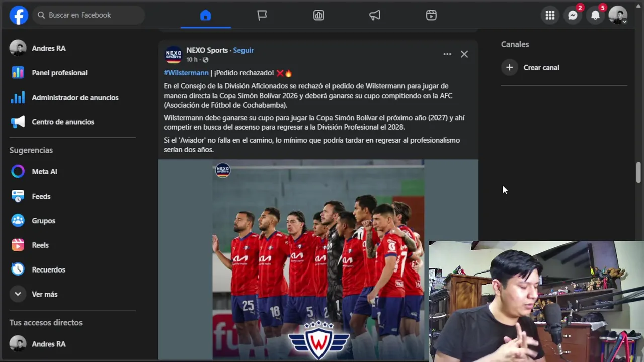
Task: Click the Centro de anuncios megaphone icon
Action: [x=18, y=122]
